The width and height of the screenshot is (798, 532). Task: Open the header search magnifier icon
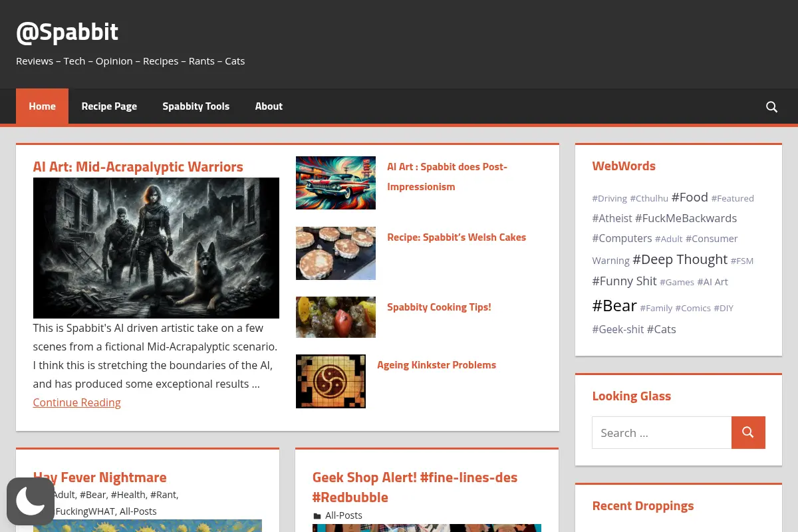(x=771, y=106)
